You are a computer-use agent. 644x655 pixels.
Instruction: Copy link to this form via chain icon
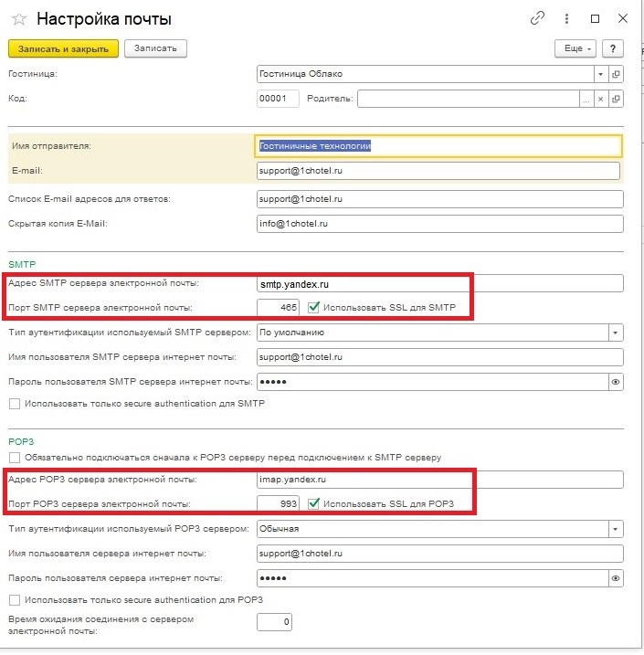[x=537, y=18]
